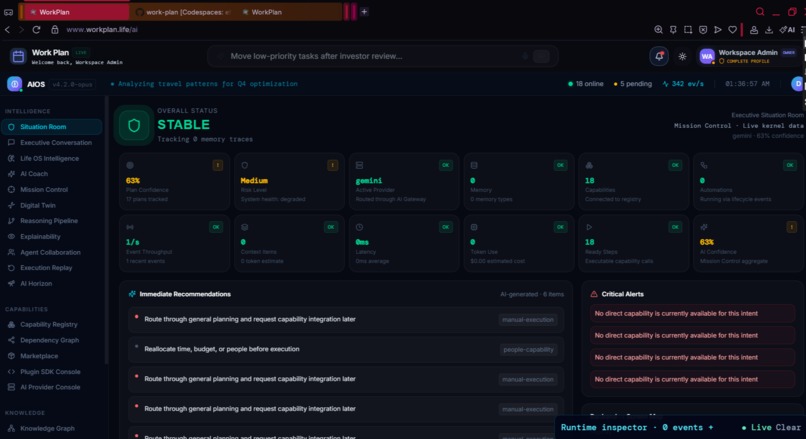Toggle Live in Runtime inspector
Viewport: 806px width, 439px height.
pyautogui.click(x=756, y=427)
